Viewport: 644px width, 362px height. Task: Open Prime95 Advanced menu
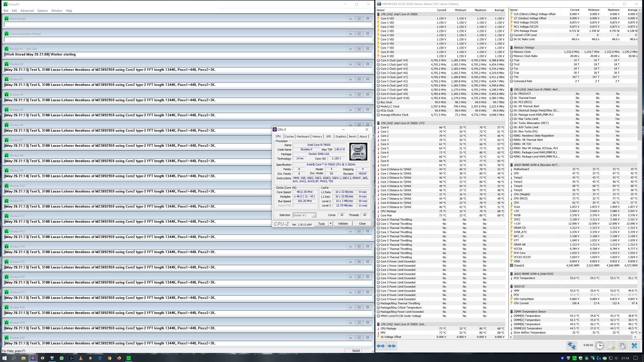pos(27,11)
